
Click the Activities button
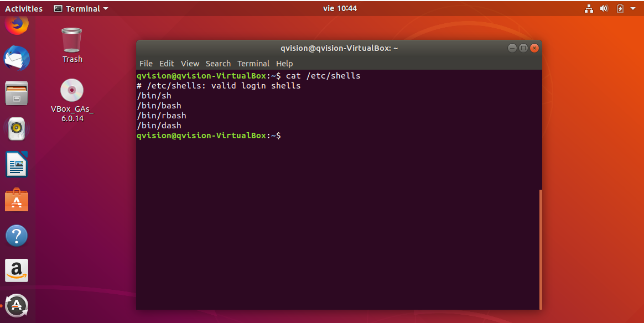(x=24, y=9)
